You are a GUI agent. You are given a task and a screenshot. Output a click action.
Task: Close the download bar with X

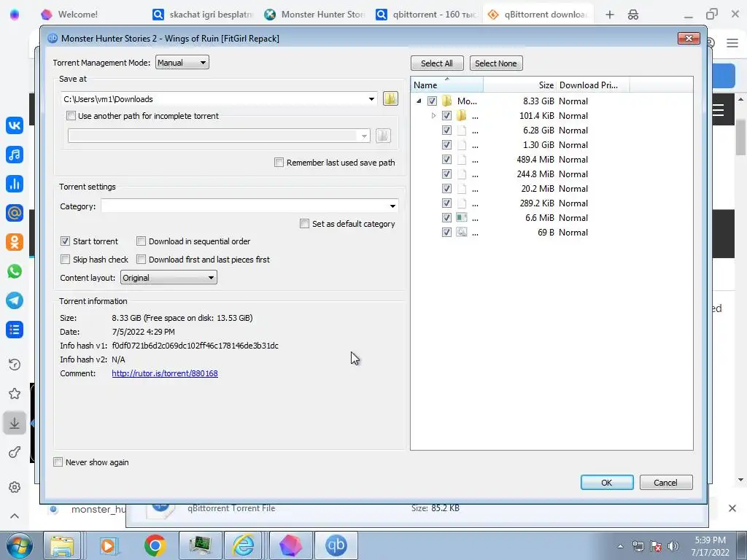tap(732, 508)
